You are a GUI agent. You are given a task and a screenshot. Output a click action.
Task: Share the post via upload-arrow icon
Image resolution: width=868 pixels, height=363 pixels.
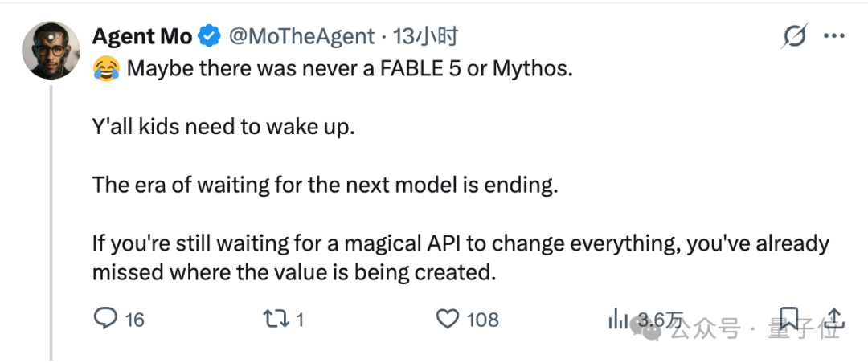833,318
